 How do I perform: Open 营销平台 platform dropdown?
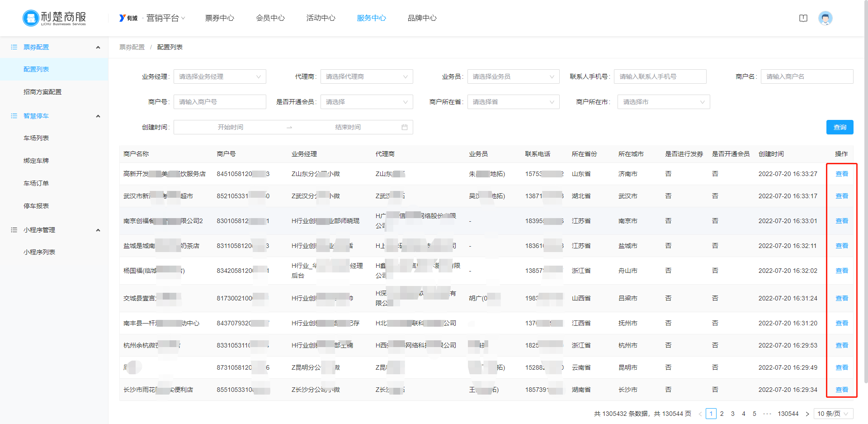point(166,18)
